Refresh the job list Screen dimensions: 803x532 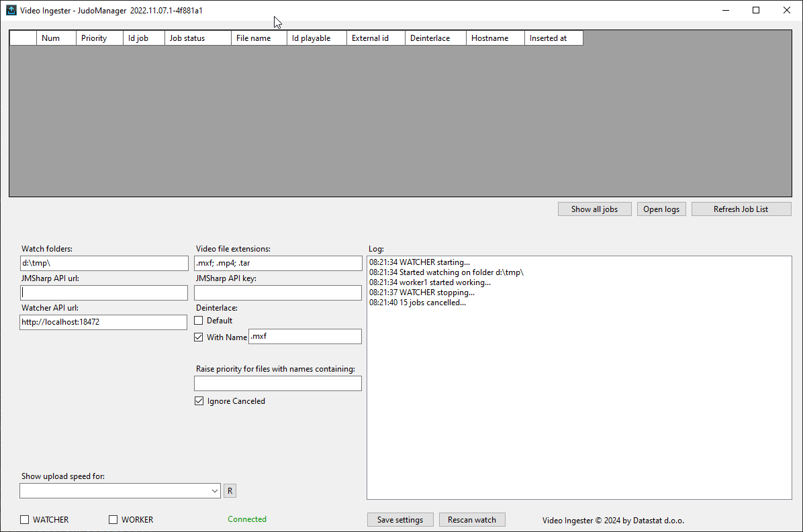pos(741,209)
